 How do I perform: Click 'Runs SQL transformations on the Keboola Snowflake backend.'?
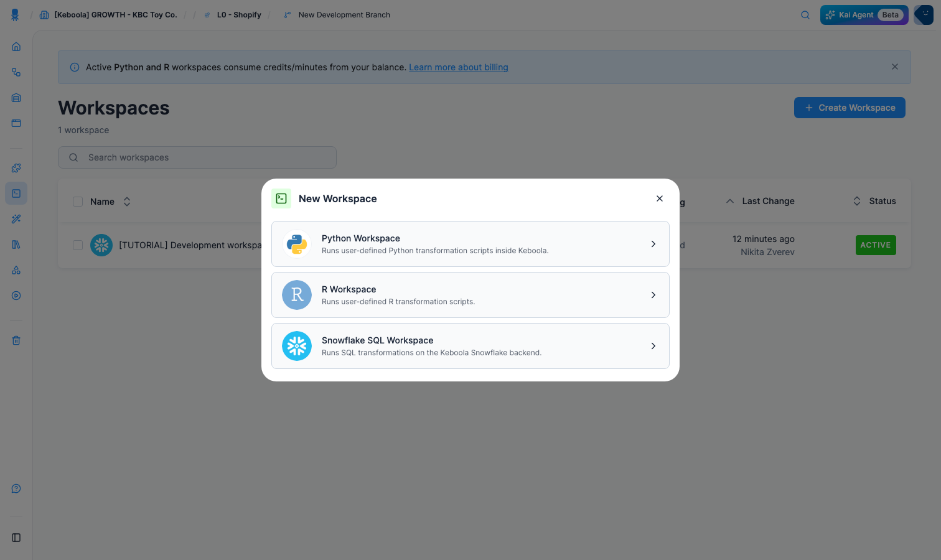point(432,353)
